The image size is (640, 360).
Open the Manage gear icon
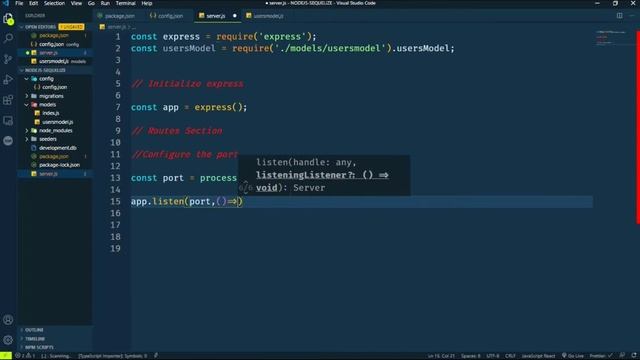8,340
